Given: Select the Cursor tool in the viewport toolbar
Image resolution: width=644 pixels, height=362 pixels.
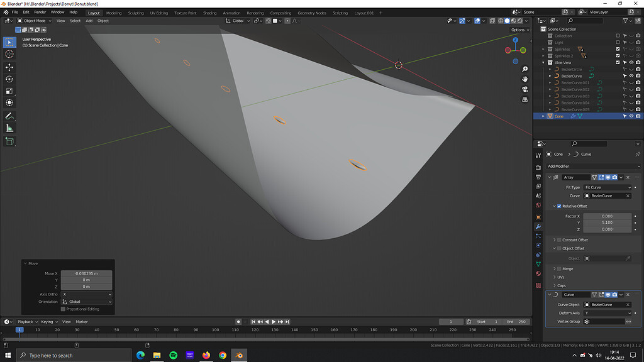Looking at the screenshot, I should click(x=9, y=54).
